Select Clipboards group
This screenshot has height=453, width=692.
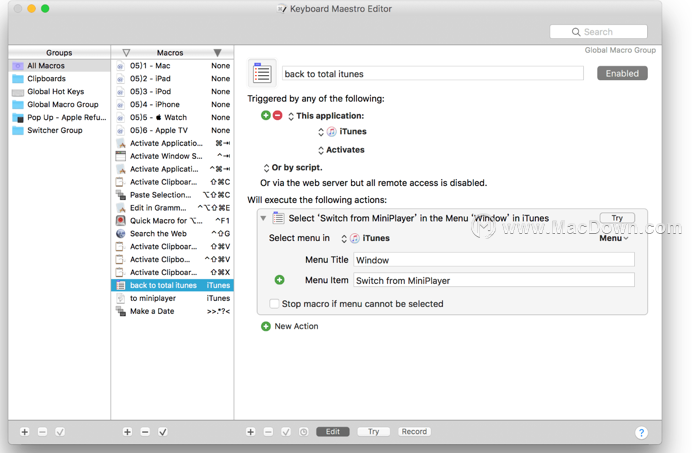(59, 79)
